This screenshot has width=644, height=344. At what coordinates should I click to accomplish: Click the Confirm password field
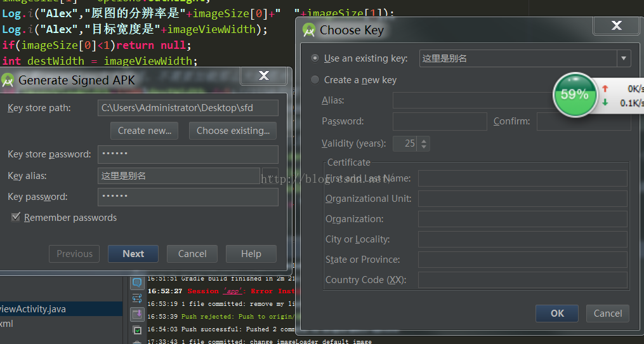[x=584, y=121]
